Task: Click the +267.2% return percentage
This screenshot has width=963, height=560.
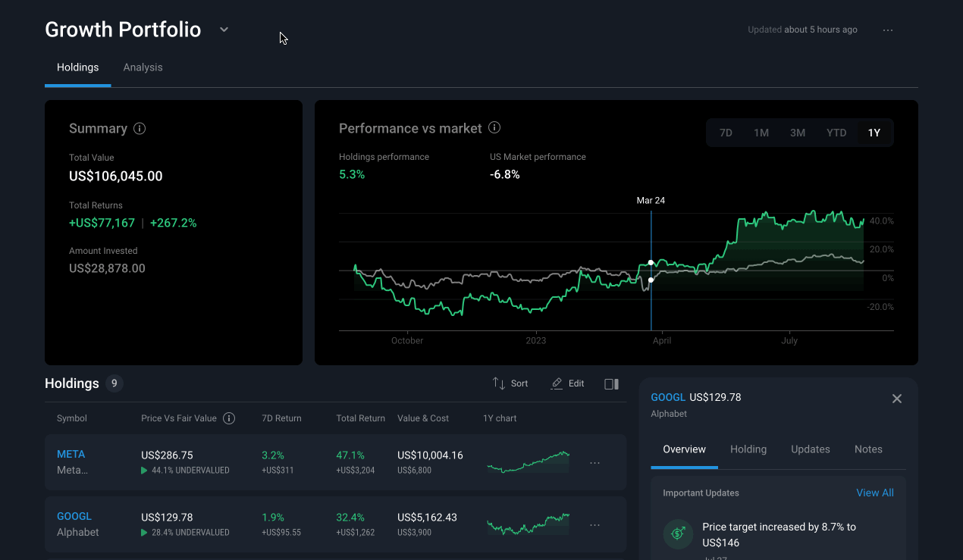Action: (174, 223)
